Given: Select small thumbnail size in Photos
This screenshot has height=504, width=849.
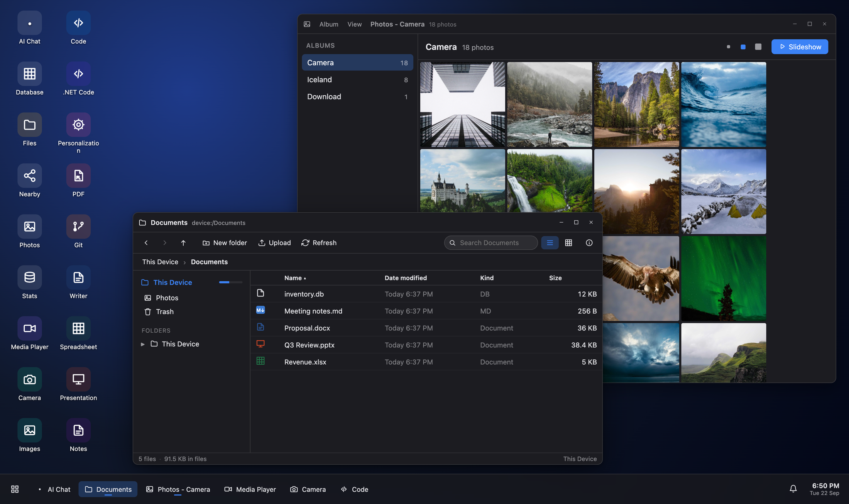Looking at the screenshot, I should pos(728,47).
